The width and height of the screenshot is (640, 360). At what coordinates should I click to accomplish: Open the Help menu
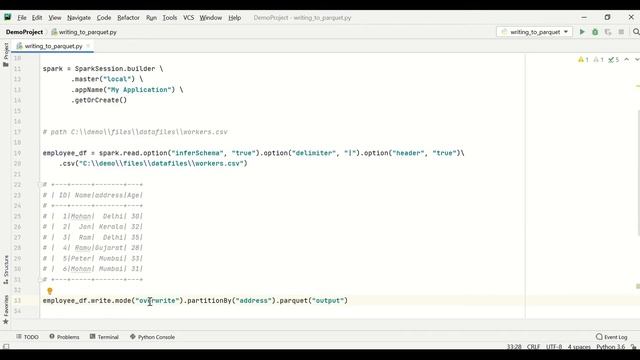tap(234, 18)
